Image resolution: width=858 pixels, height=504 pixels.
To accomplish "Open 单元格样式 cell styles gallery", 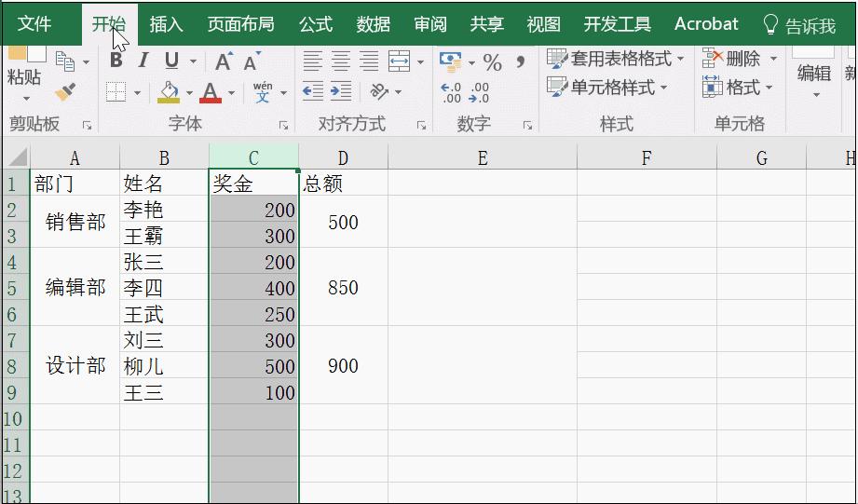I will (x=607, y=87).
